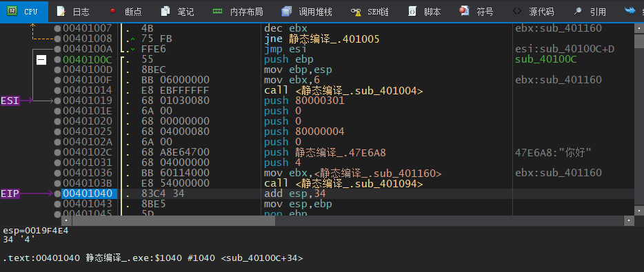644x272 pixels.
Task: Select the jmp esi instruction
Action: click(285, 49)
